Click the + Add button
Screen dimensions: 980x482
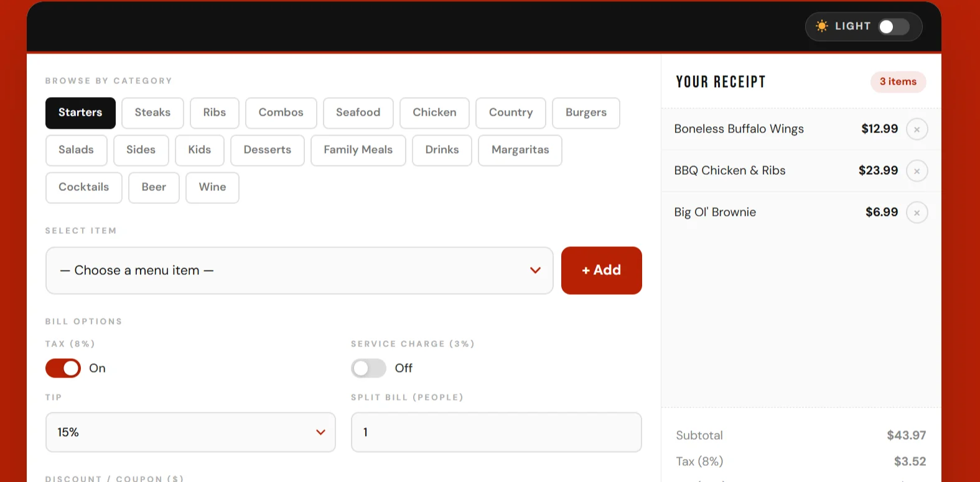(601, 271)
